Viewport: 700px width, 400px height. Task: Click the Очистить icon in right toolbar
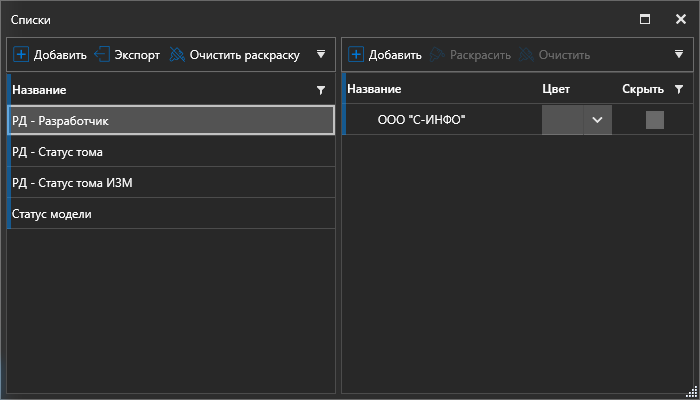(526, 55)
